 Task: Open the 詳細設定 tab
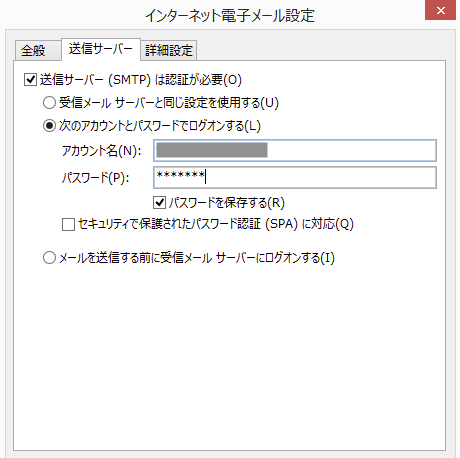tap(169, 51)
